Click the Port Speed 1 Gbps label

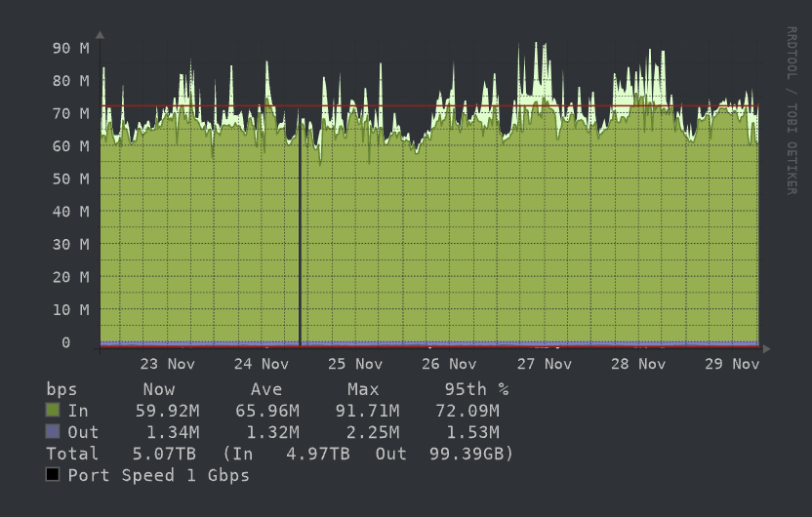(158, 475)
